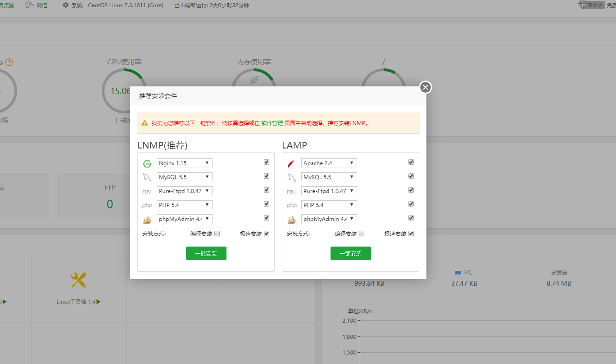Uncheck LAMP phpMyAdmin install checkbox
Screen dimensions: 616x364
tap(411, 218)
